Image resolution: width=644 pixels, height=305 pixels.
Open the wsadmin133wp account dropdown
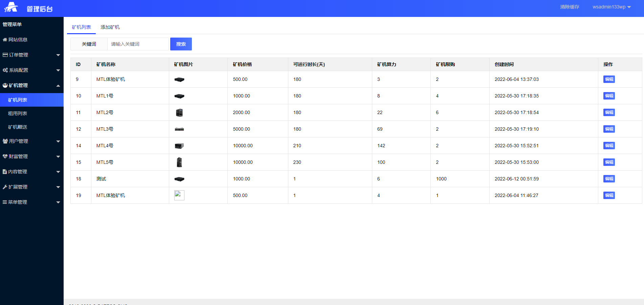pos(612,7)
